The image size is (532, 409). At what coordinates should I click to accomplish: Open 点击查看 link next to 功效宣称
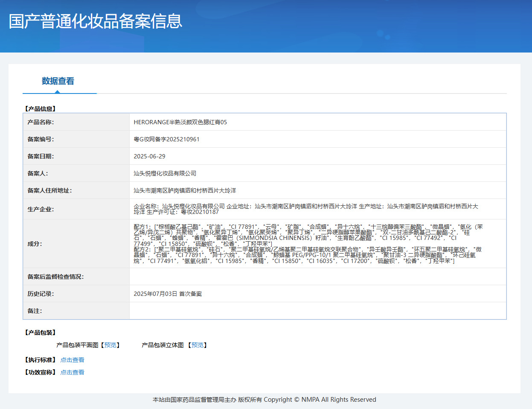point(72,372)
